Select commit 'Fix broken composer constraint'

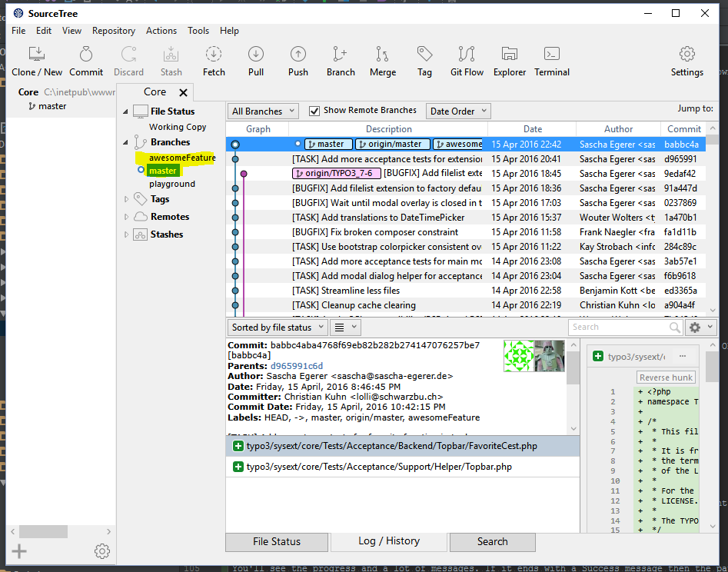pos(466,232)
